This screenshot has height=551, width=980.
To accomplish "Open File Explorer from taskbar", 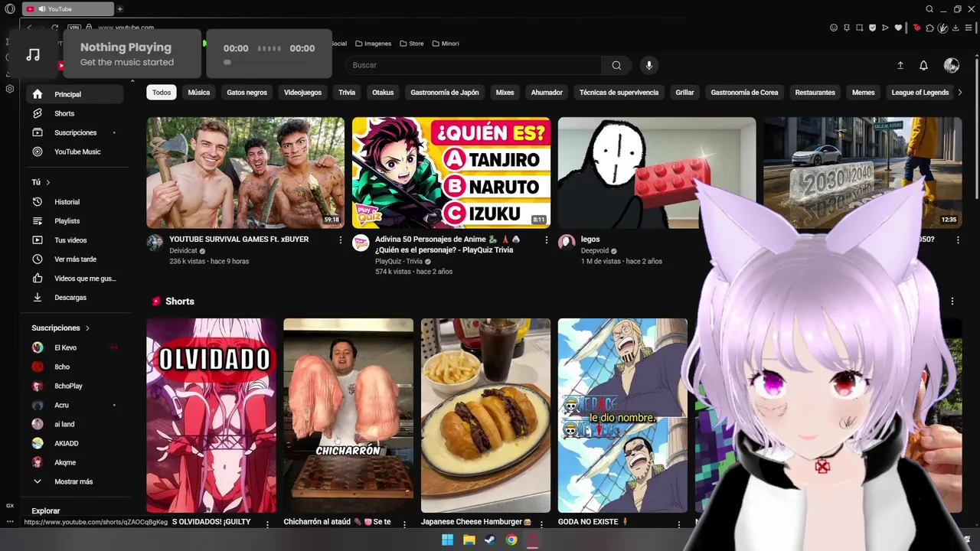I will 469,540.
